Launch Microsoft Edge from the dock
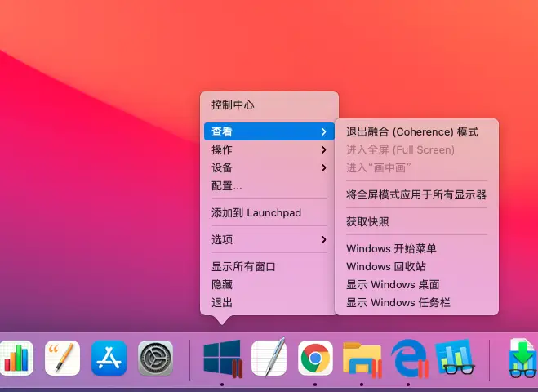The image size is (538, 392). 409,359
